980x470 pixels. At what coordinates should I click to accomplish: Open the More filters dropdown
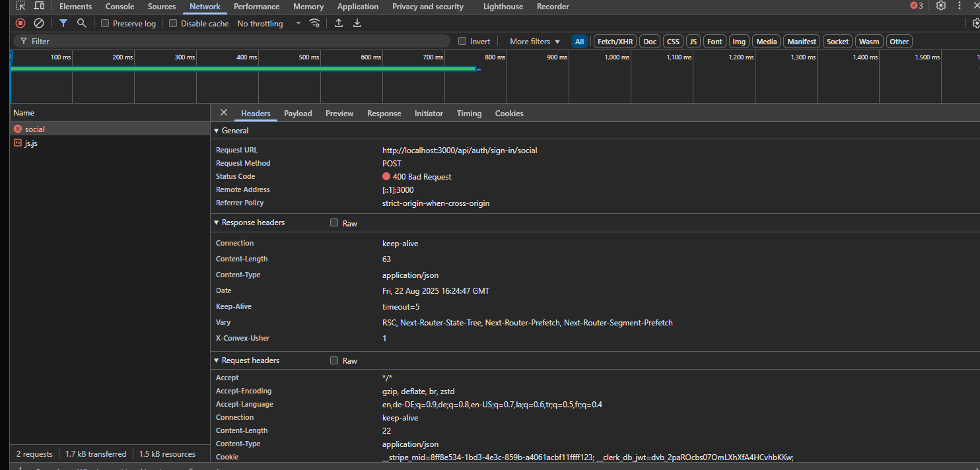click(x=535, y=42)
